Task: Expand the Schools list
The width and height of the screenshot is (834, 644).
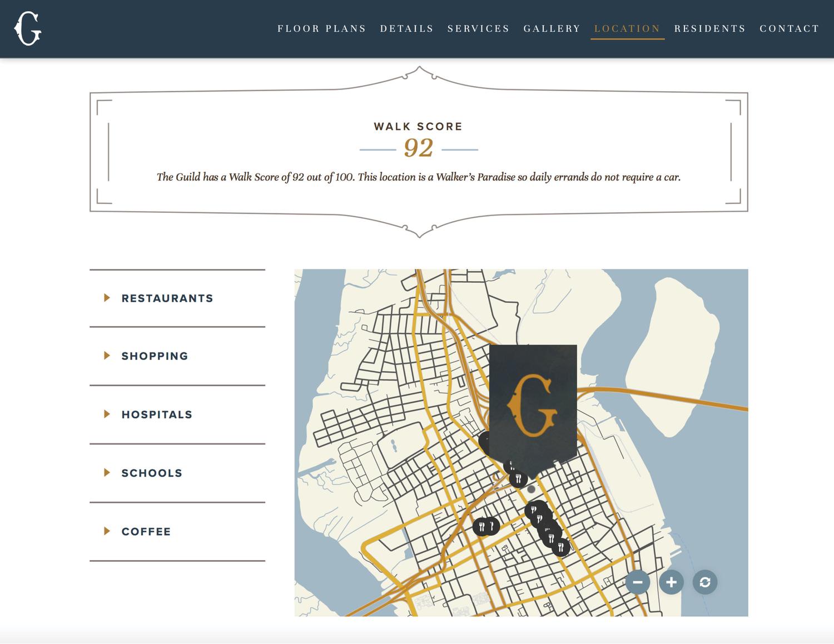Action: (152, 473)
